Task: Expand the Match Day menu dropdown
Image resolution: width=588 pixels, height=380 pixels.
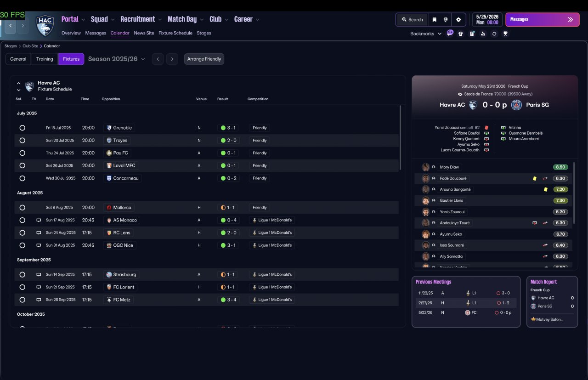Action: pyautogui.click(x=202, y=20)
